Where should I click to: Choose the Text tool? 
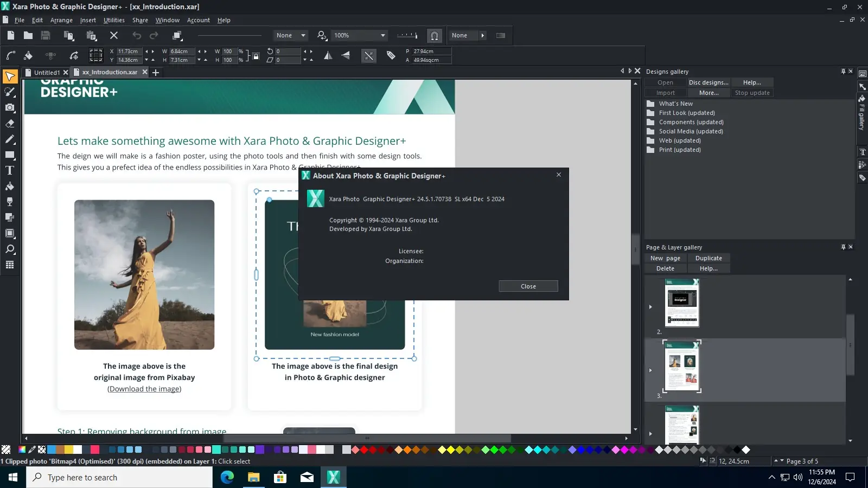[x=10, y=171]
